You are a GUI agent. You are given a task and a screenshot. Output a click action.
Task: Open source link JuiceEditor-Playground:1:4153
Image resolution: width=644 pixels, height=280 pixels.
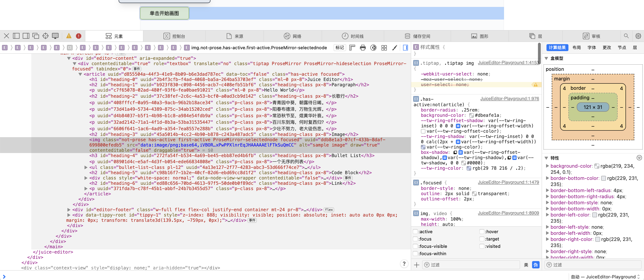508,63
